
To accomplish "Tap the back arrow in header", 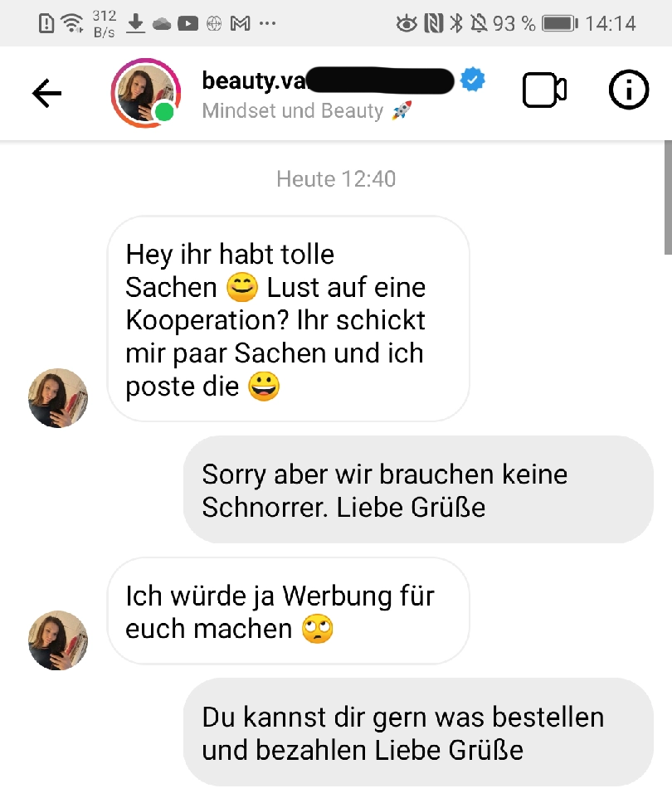I will click(x=46, y=93).
